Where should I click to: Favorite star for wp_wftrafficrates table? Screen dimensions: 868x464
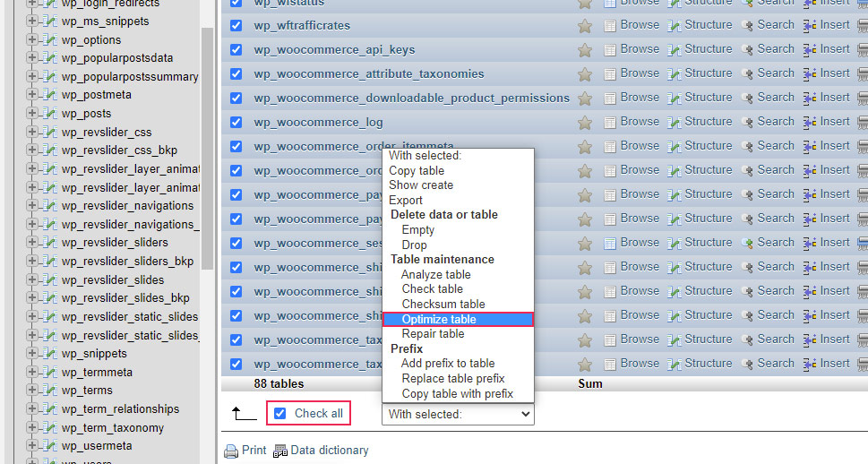coord(585,26)
